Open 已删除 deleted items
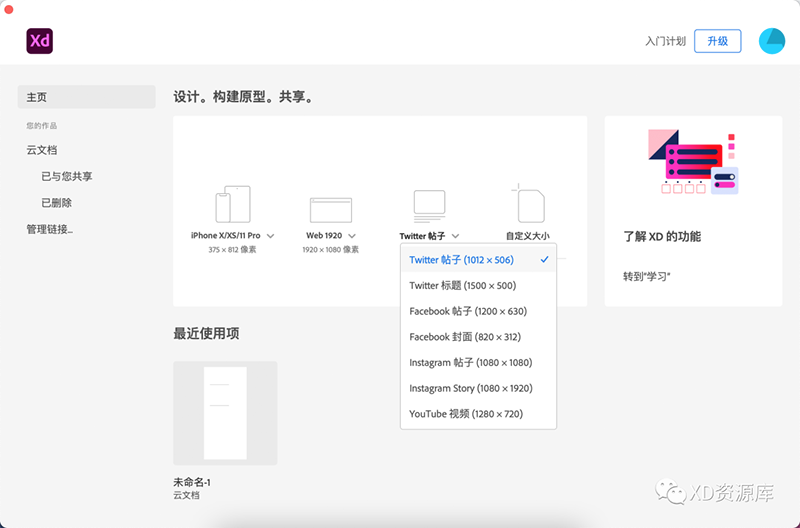The image size is (800, 528). pyautogui.click(x=57, y=203)
